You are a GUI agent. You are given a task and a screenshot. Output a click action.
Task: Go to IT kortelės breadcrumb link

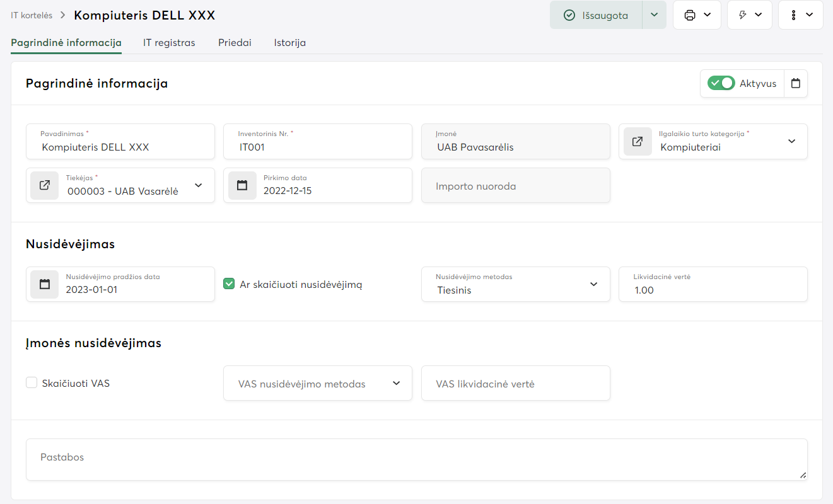point(32,15)
